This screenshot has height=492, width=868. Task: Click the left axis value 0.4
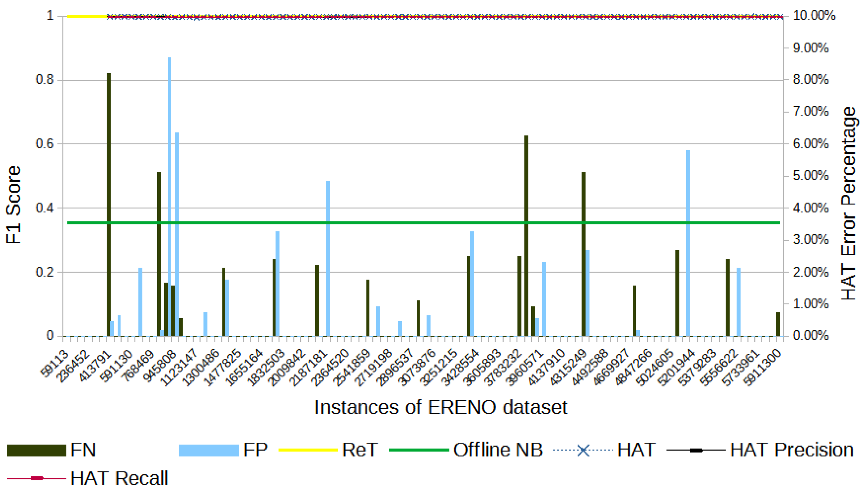(45, 208)
